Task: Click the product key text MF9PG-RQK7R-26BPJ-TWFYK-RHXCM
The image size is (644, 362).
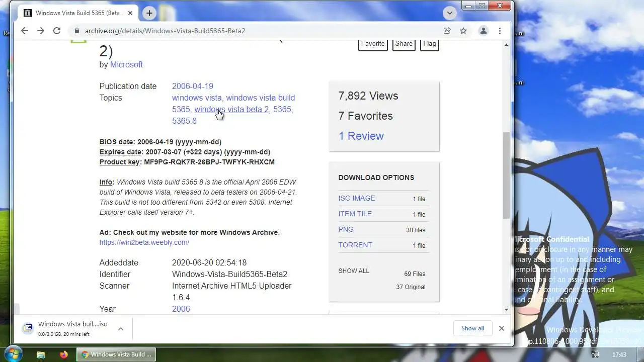Action: coord(209,162)
